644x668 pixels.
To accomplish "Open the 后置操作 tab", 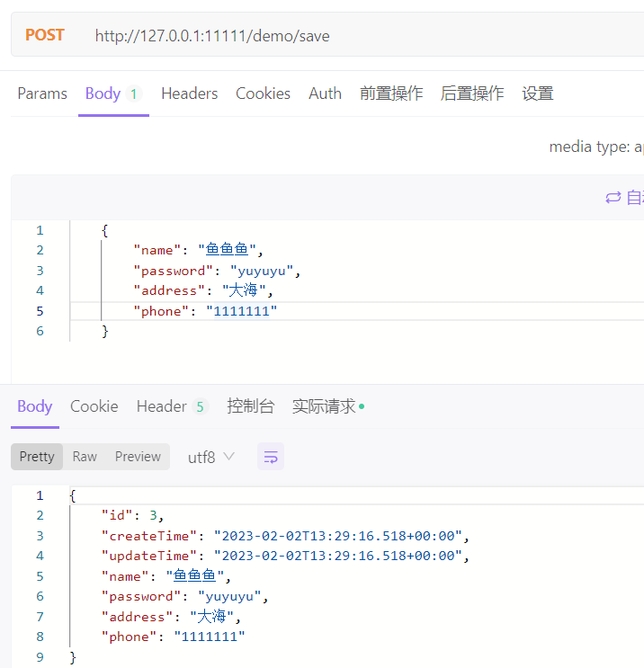I will pyautogui.click(x=472, y=94).
